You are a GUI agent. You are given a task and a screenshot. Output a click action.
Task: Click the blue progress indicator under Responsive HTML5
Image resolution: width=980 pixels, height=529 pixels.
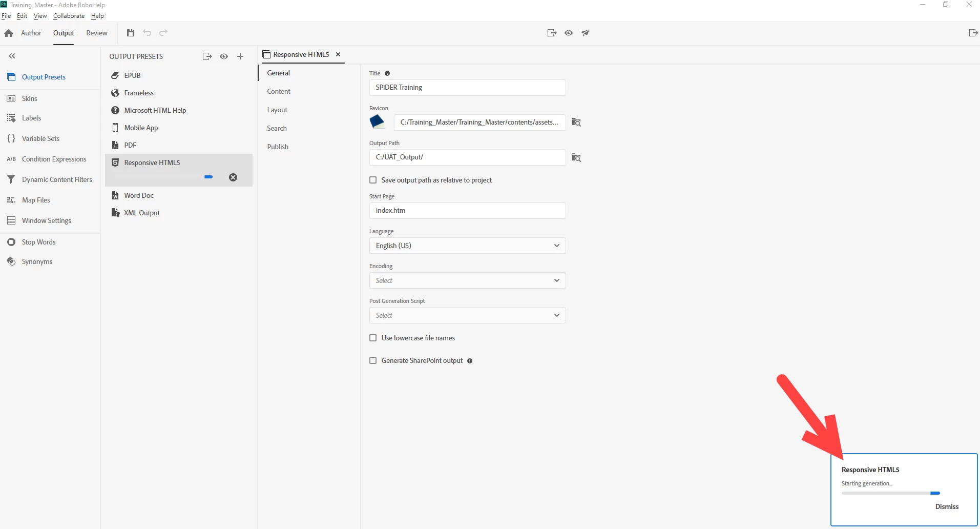208,177
